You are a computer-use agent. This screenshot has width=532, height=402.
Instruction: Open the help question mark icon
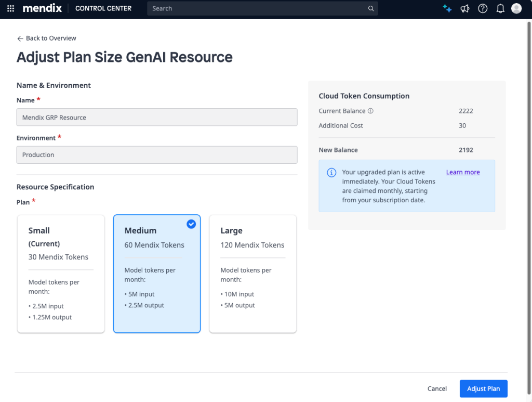[483, 8]
